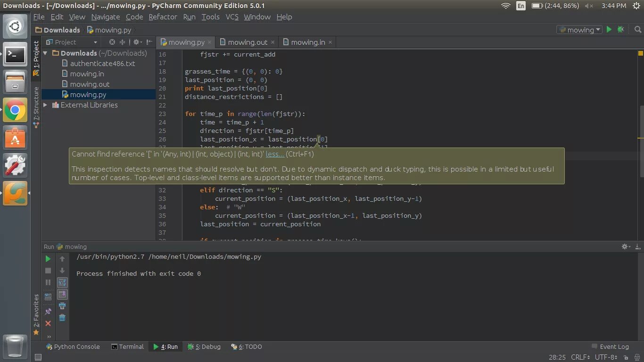The height and width of the screenshot is (362, 644).
Task: Open Python Console tool window
Action: [x=73, y=346]
